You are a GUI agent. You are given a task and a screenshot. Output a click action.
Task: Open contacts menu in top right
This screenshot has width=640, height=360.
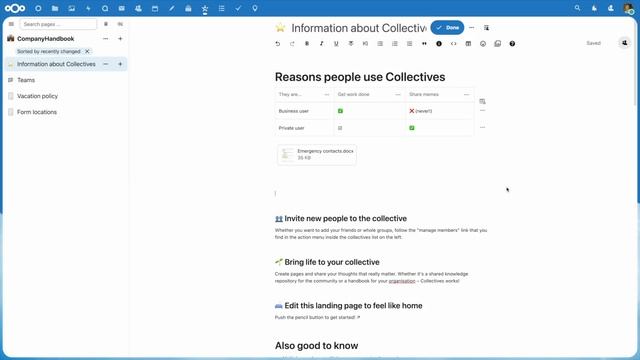point(611,8)
